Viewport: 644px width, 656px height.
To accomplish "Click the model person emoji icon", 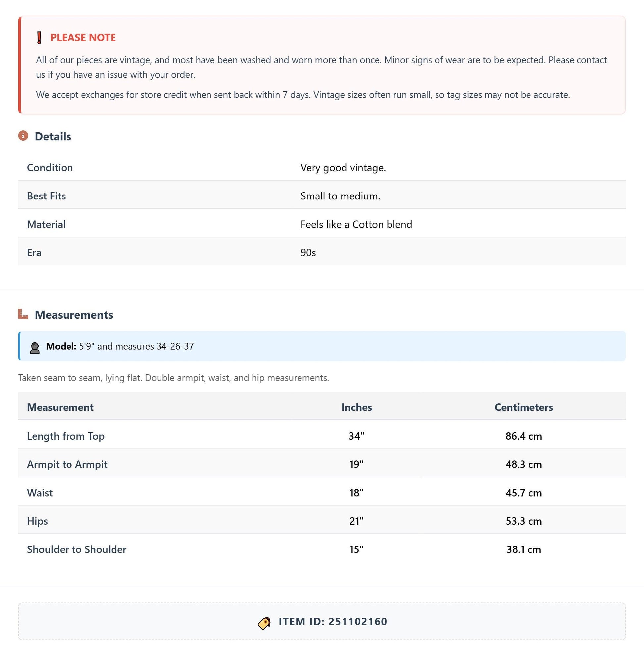I will click(x=34, y=347).
